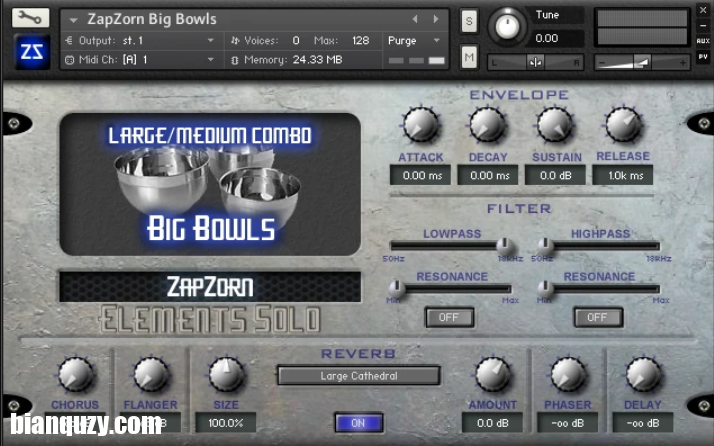
Task: Adjust the Decay envelope knob
Action: (487, 125)
